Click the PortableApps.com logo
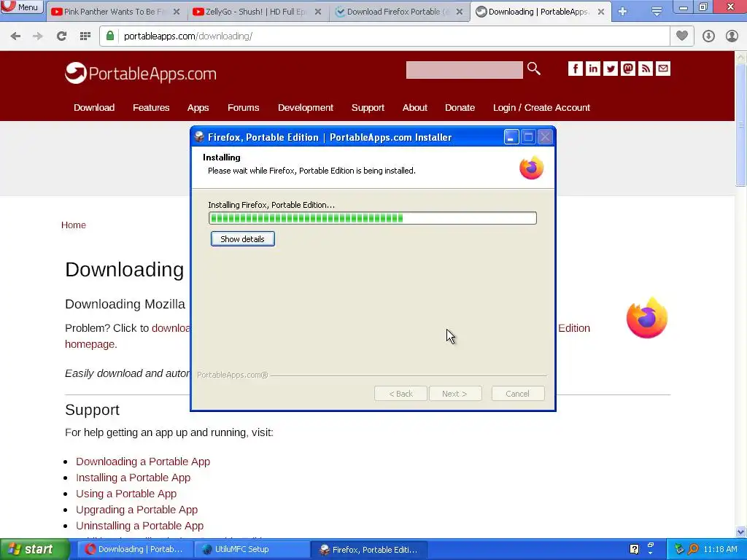747x560 pixels. coord(141,74)
